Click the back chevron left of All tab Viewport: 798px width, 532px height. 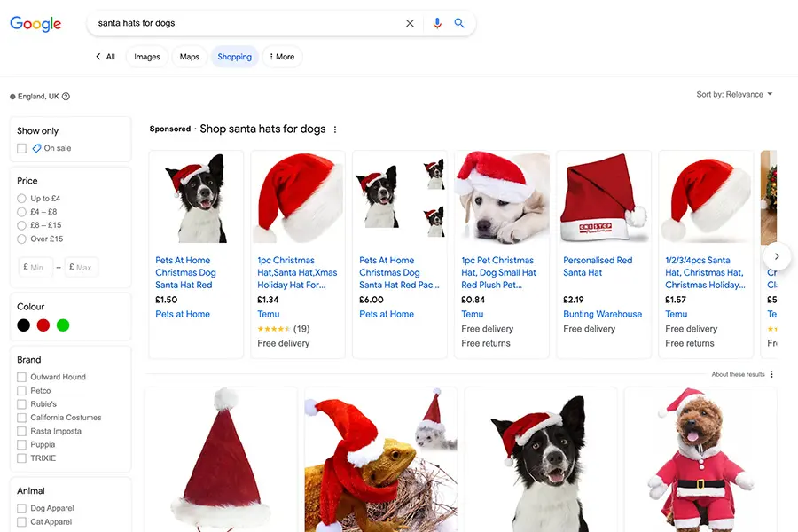[98, 56]
